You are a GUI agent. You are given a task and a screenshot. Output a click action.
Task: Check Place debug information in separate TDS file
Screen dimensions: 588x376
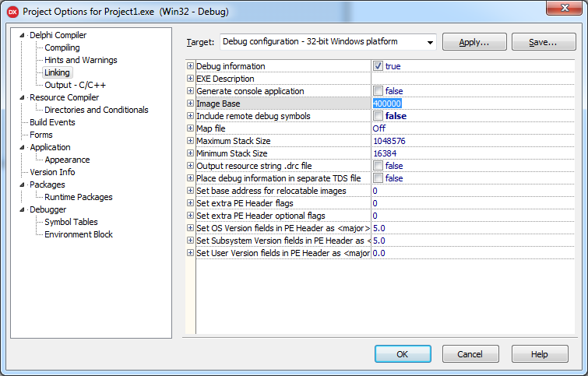click(x=378, y=178)
